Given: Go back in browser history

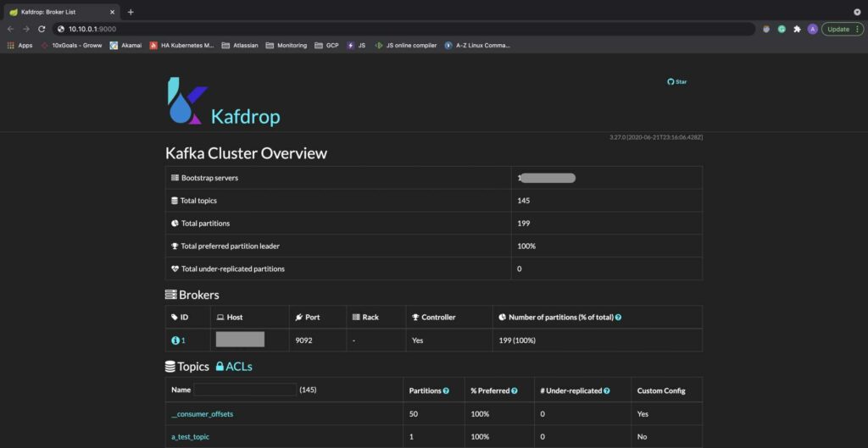Looking at the screenshot, I should (10, 29).
